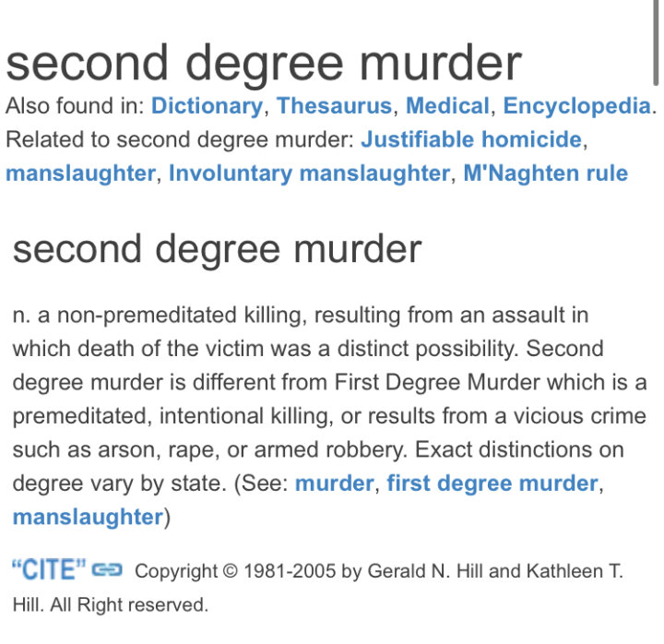The height and width of the screenshot is (644, 664).
Task: Follow the murder link after See:
Action: (x=335, y=483)
